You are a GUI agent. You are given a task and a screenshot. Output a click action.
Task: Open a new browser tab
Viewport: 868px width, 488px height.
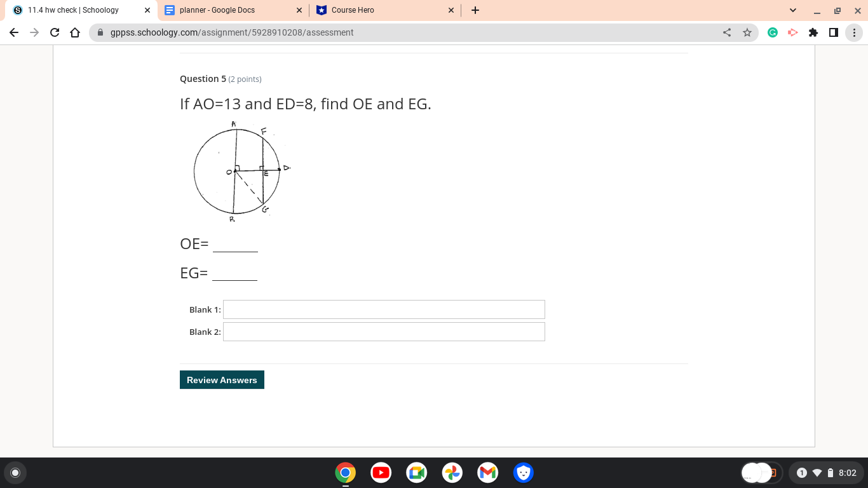(475, 10)
